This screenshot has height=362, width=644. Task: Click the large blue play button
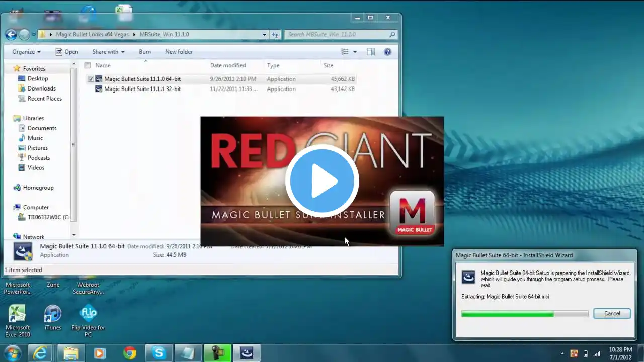pyautogui.click(x=322, y=181)
